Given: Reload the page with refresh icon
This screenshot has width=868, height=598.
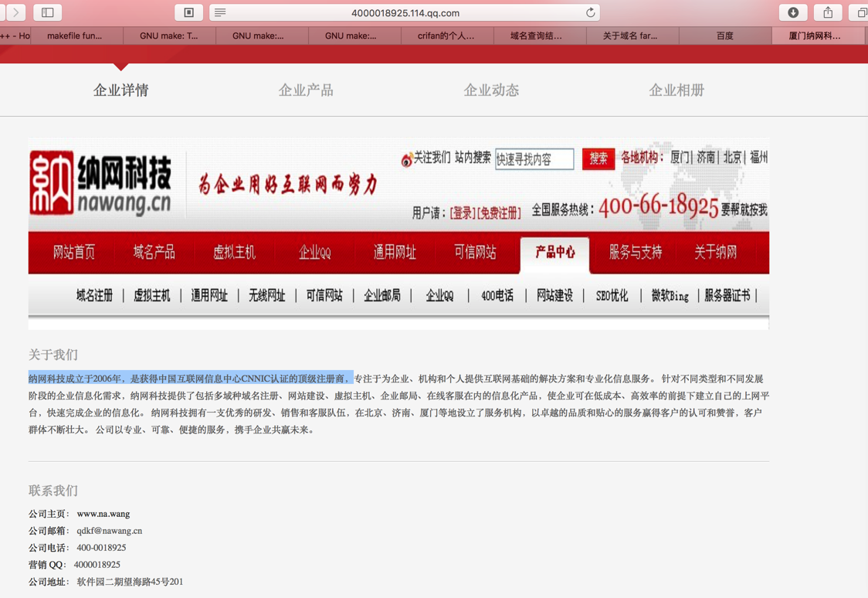Looking at the screenshot, I should click(590, 12).
